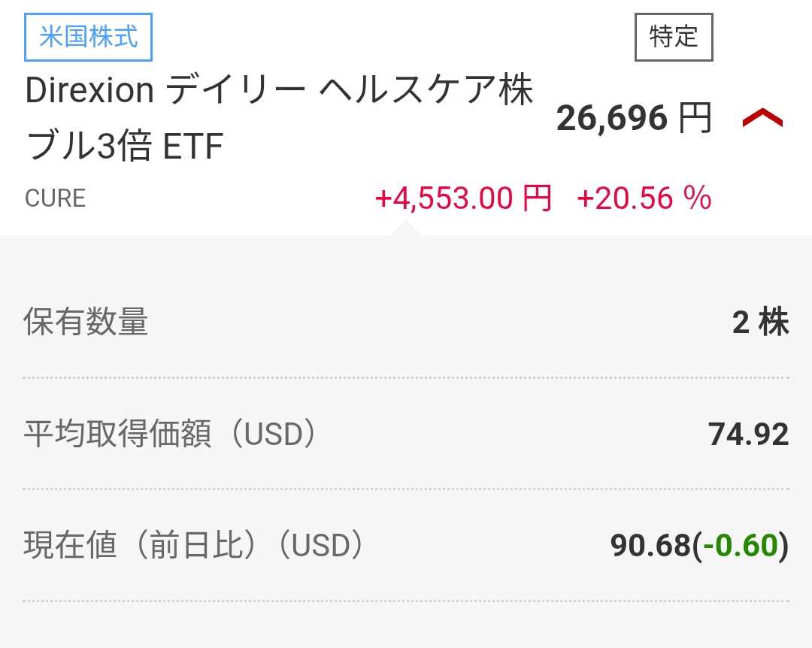This screenshot has width=812, height=648.
Task: Select the 現在値（前日比）（USD） label
Action: pos(194,546)
